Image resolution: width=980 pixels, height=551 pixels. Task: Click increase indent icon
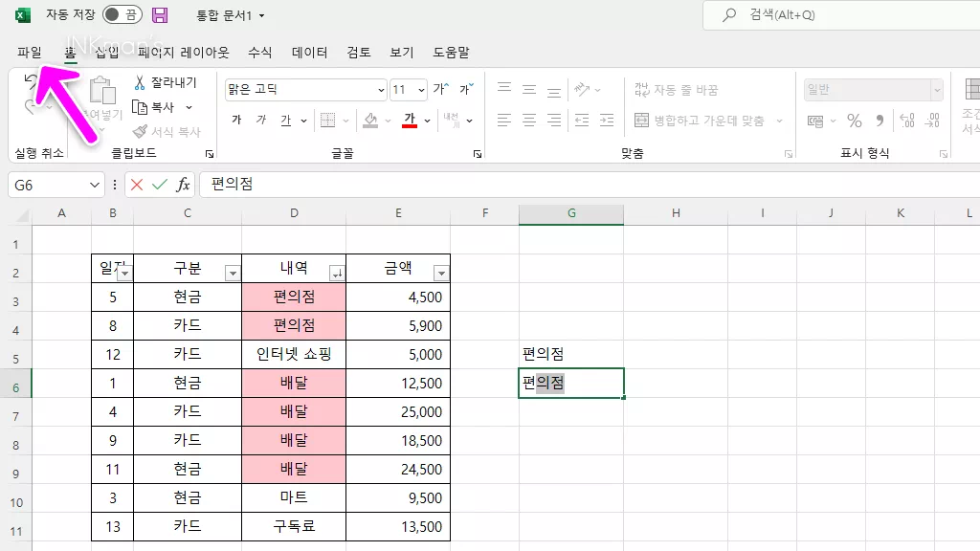pyautogui.click(x=607, y=120)
